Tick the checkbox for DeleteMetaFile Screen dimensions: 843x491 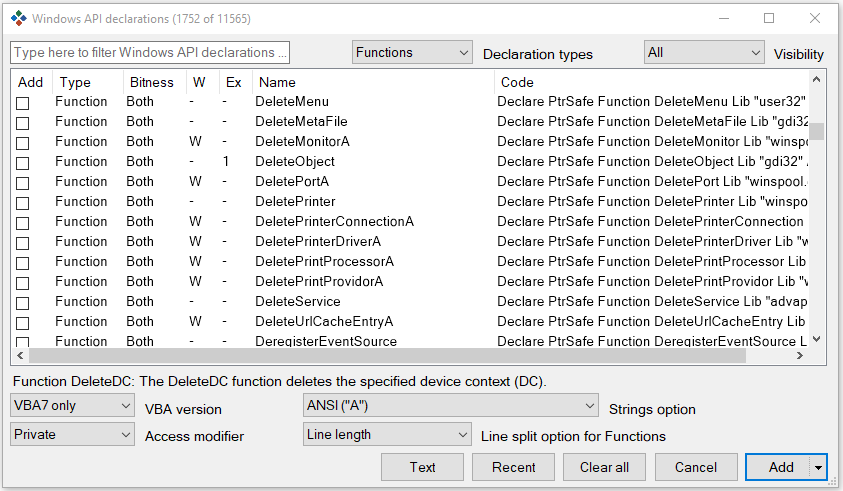(x=23, y=123)
